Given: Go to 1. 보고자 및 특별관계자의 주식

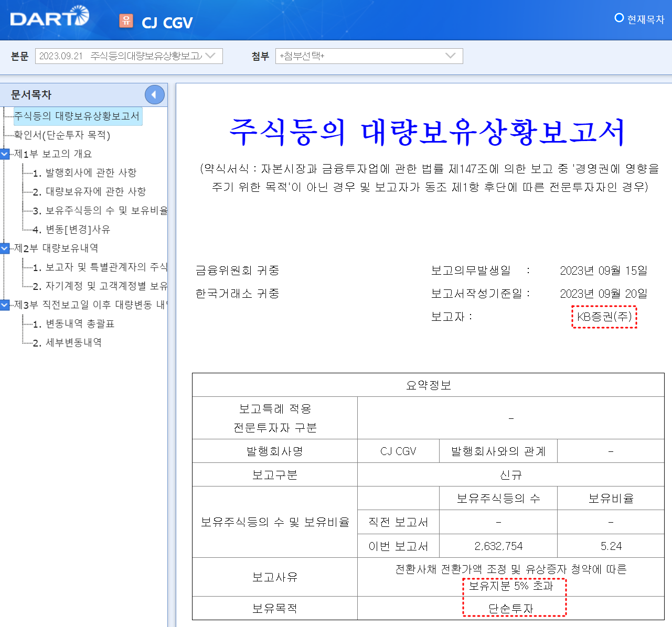Looking at the screenshot, I should pyautogui.click(x=100, y=267).
